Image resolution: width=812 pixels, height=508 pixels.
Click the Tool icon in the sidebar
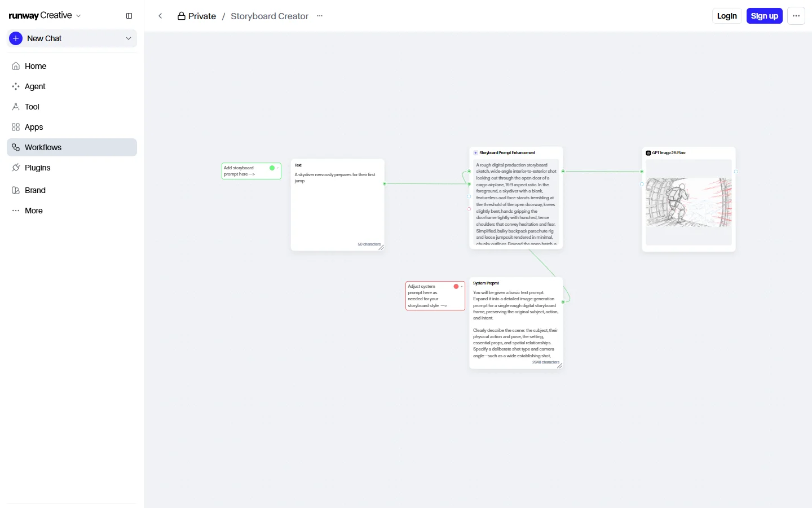[x=16, y=107]
